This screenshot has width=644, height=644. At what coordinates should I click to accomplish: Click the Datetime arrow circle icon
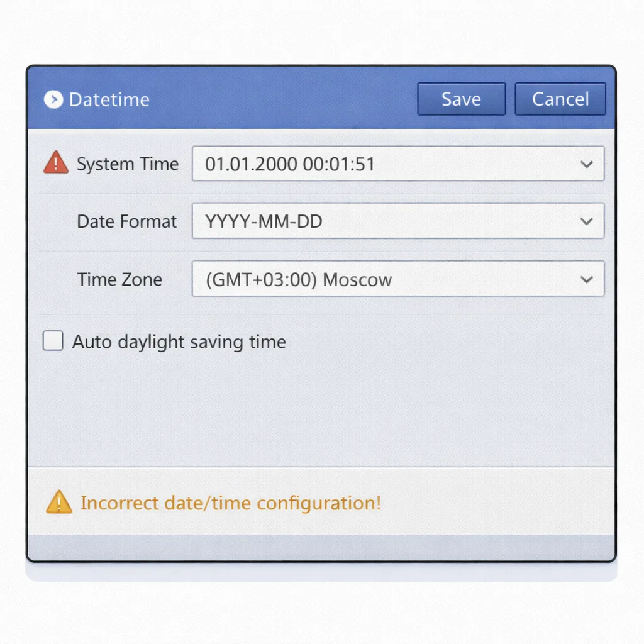(53, 99)
